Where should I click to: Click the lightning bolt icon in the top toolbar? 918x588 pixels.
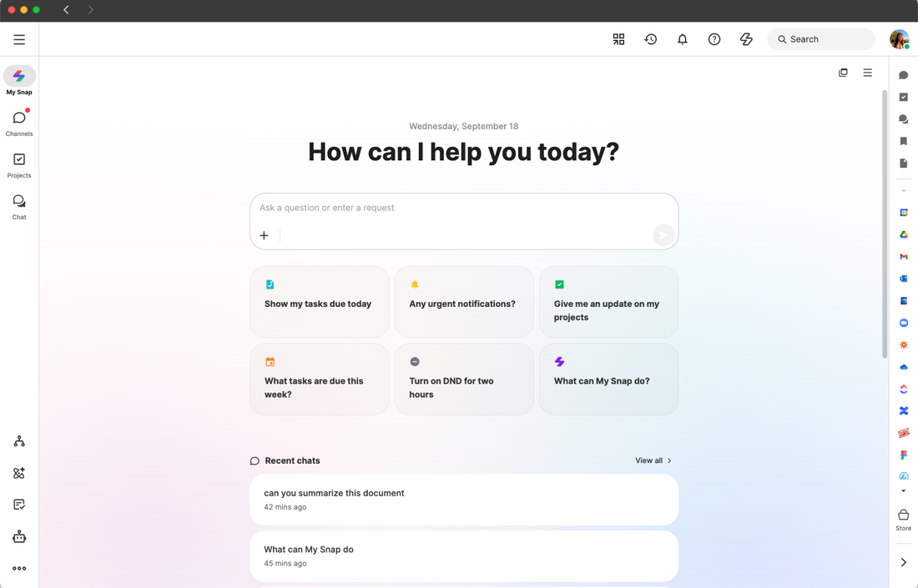pos(746,39)
